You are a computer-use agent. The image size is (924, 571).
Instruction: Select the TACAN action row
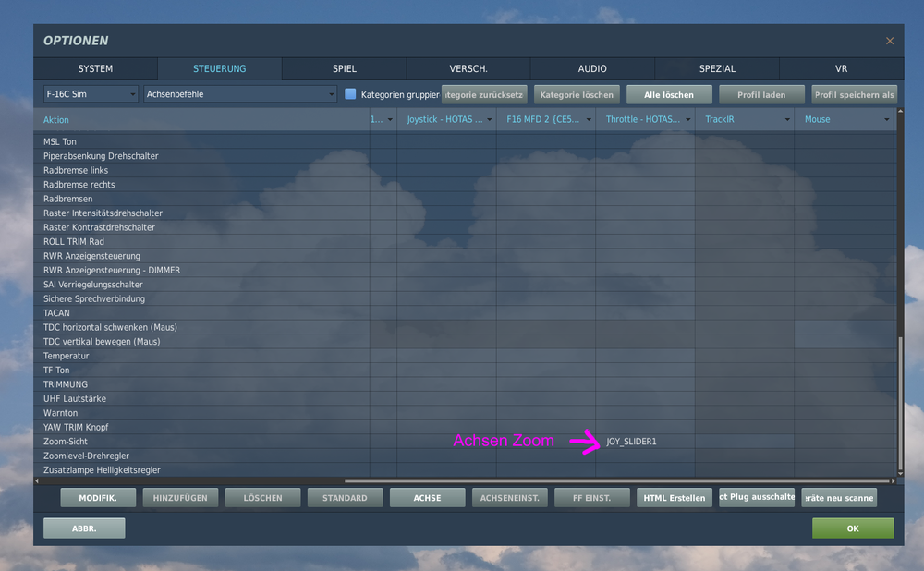[x=185, y=312]
